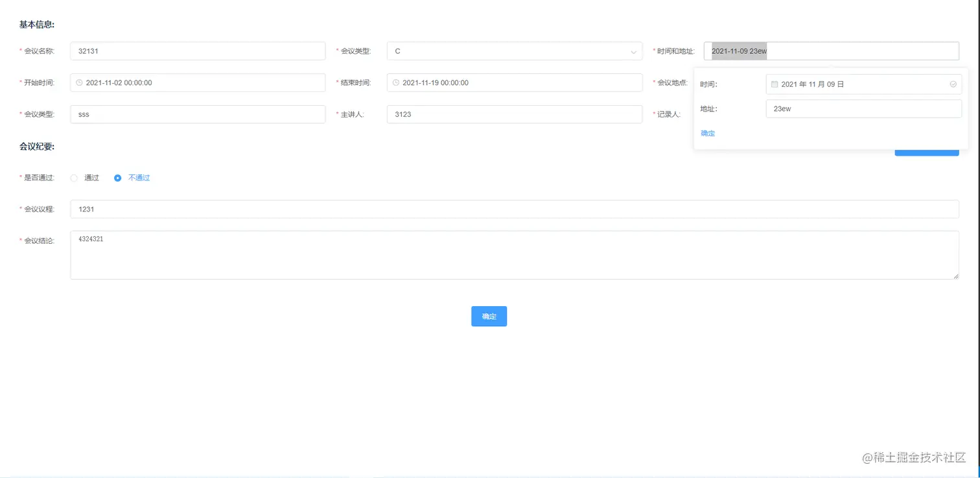Click the popup 地址 input with 23ew
980x478 pixels.
coord(864,109)
